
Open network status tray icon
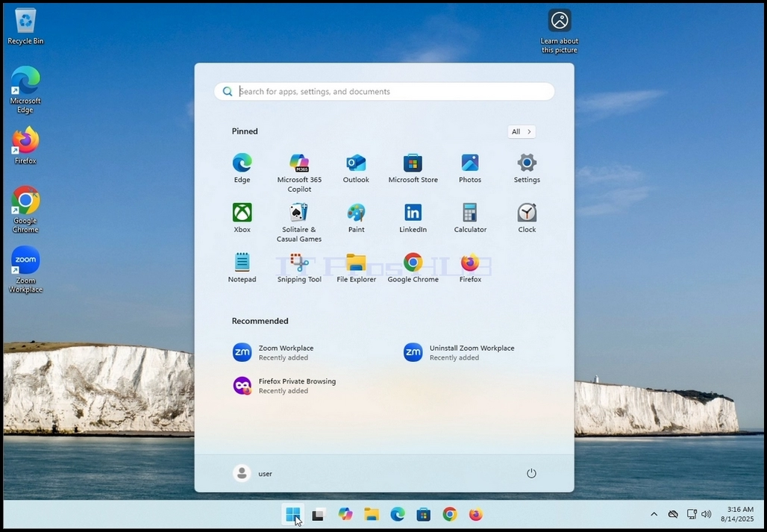pyautogui.click(x=692, y=514)
